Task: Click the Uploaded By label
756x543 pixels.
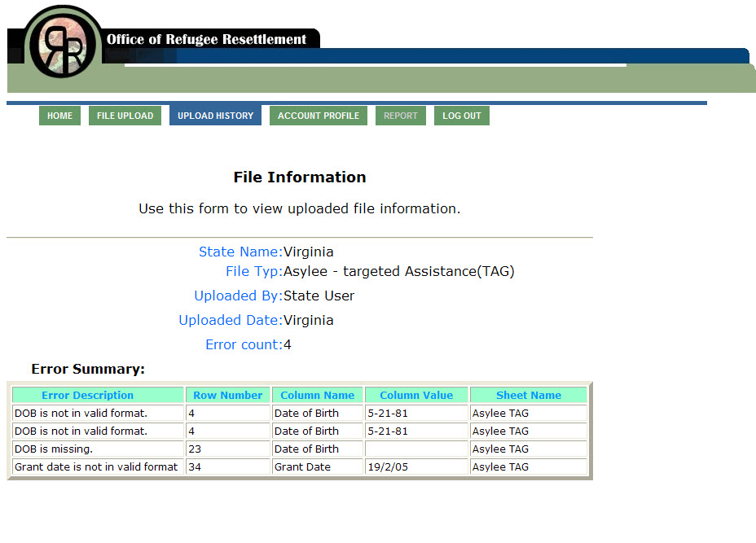Action: tap(238, 296)
